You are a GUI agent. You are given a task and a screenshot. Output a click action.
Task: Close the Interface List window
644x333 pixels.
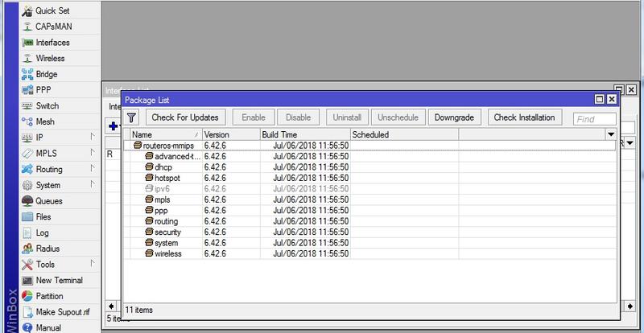point(631,89)
